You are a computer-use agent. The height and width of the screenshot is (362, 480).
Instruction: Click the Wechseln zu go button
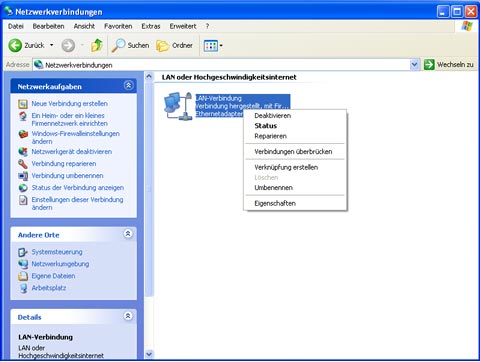click(x=449, y=64)
